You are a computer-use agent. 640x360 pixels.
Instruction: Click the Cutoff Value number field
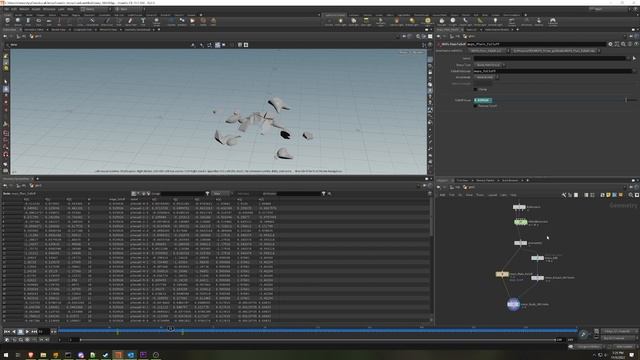483,100
